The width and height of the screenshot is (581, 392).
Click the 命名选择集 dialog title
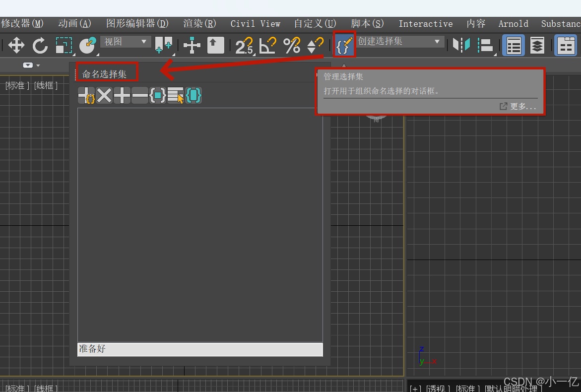coord(104,74)
